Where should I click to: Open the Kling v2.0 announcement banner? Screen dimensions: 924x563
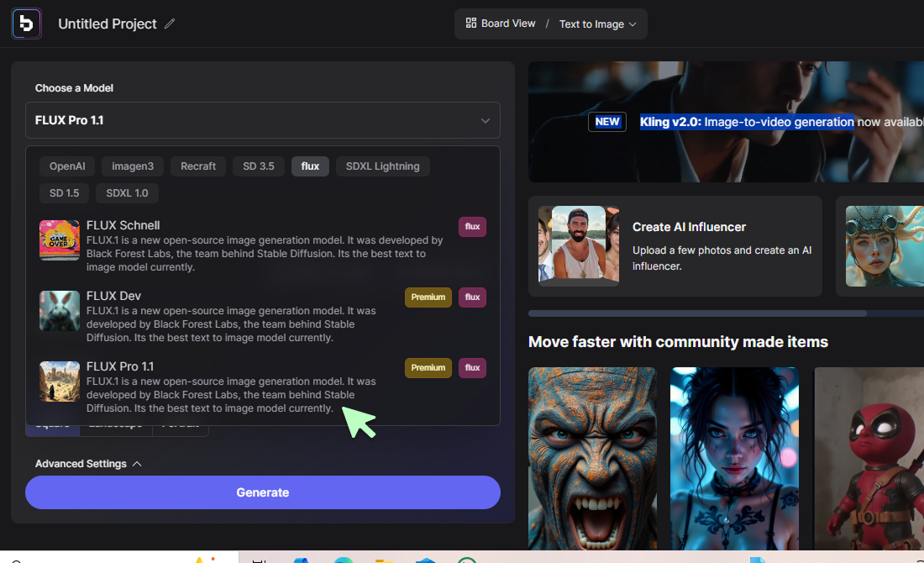[726, 122]
